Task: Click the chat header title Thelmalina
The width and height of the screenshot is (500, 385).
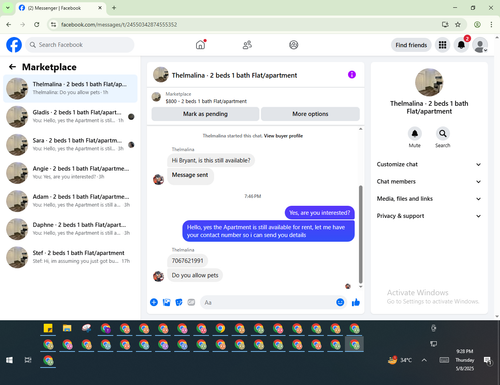Action: pos(234,75)
